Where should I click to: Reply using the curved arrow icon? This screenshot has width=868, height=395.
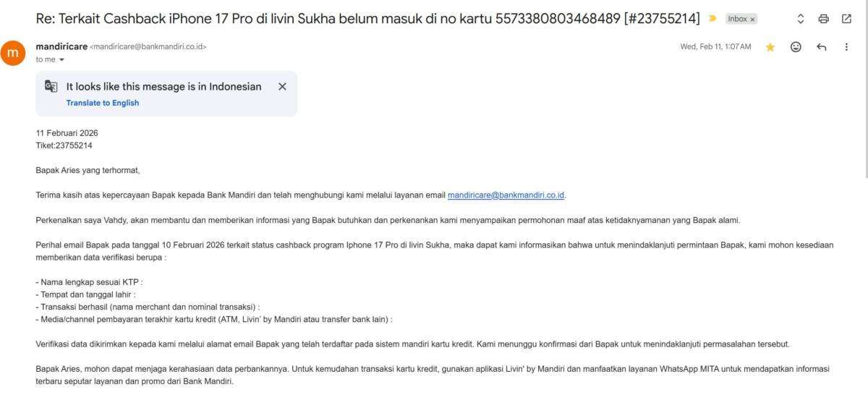click(821, 47)
